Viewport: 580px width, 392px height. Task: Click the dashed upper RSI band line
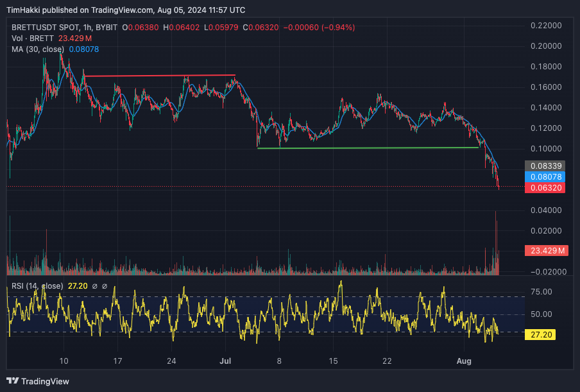[257, 297]
